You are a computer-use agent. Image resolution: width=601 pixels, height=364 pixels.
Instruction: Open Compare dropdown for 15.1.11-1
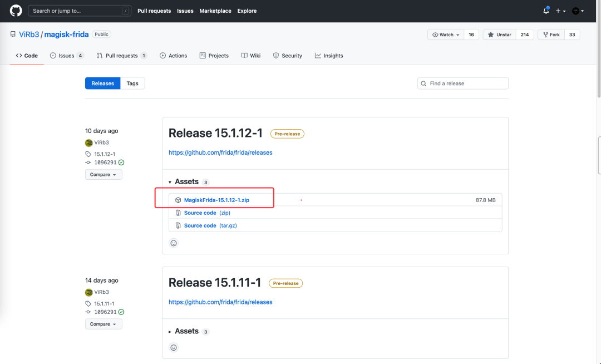pyautogui.click(x=104, y=324)
